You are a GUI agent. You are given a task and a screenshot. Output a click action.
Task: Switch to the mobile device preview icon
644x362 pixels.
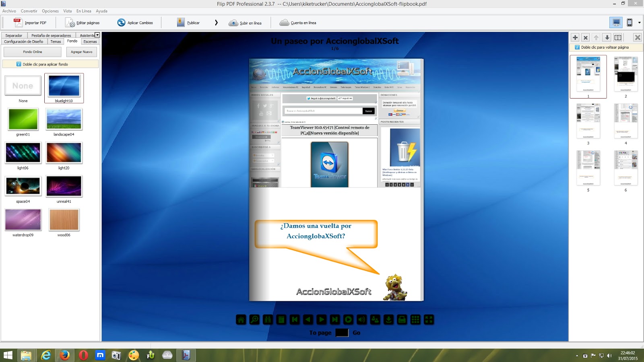point(630,23)
